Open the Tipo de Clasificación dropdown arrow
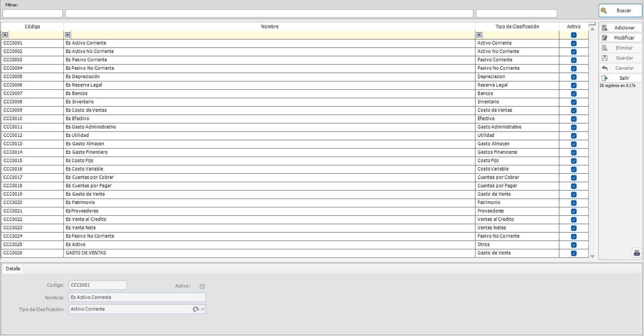The width and height of the screenshot is (644, 336). point(203,309)
